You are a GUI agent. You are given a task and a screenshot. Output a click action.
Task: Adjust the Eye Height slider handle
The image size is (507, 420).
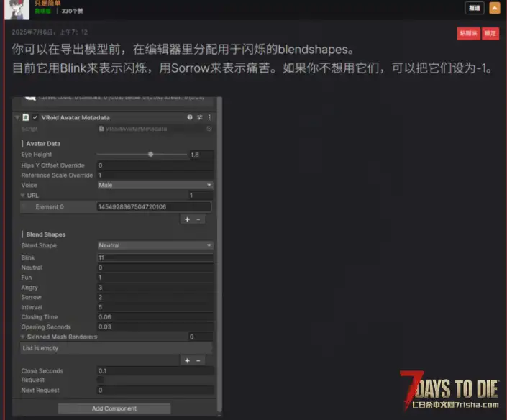151,155
